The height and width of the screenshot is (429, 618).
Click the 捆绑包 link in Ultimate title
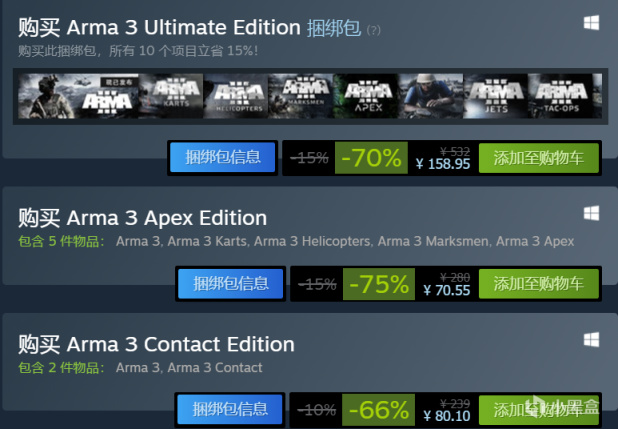pos(334,27)
